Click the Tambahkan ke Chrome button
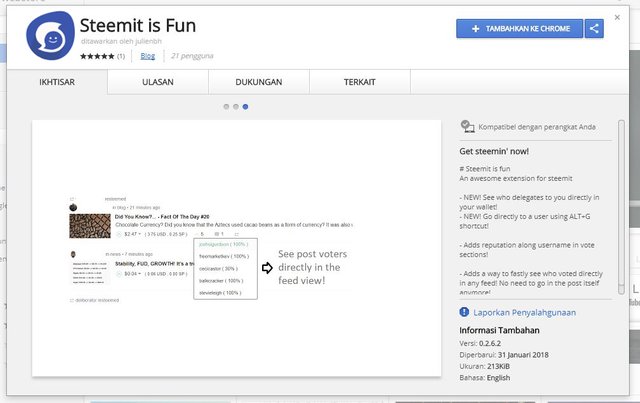The width and height of the screenshot is (640, 403). [x=519, y=29]
